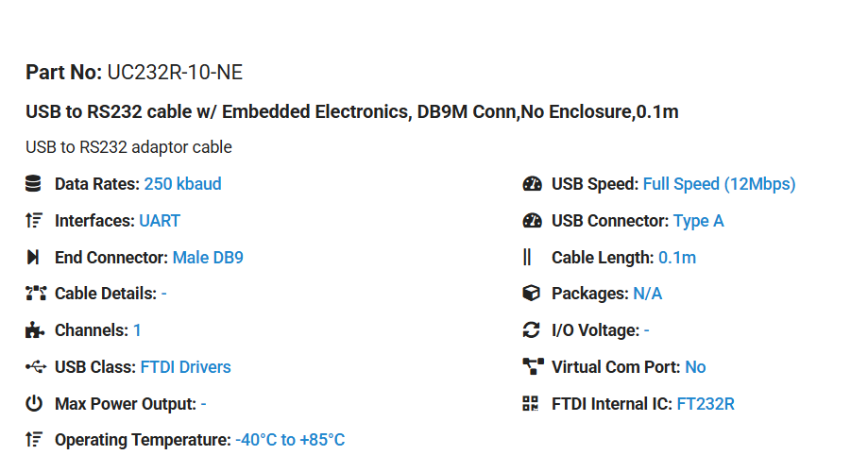Click the Max Power Output power icon
Screen dimensions: 868x472
click(x=34, y=403)
